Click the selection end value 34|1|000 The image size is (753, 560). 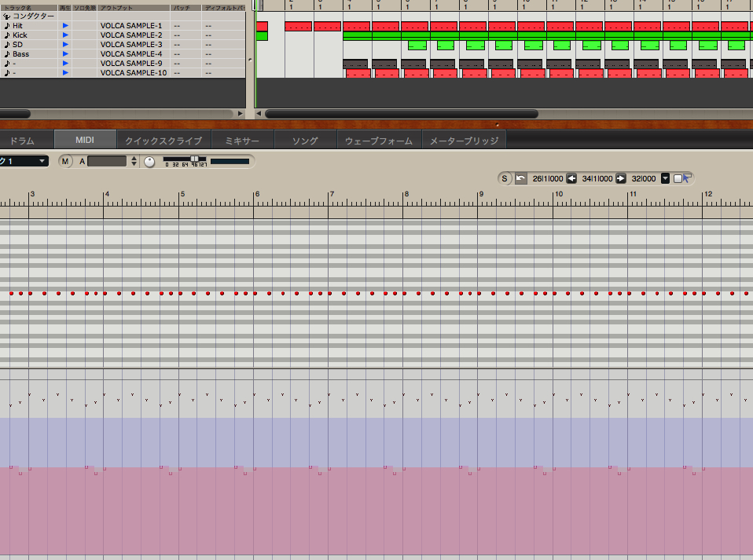click(x=597, y=178)
